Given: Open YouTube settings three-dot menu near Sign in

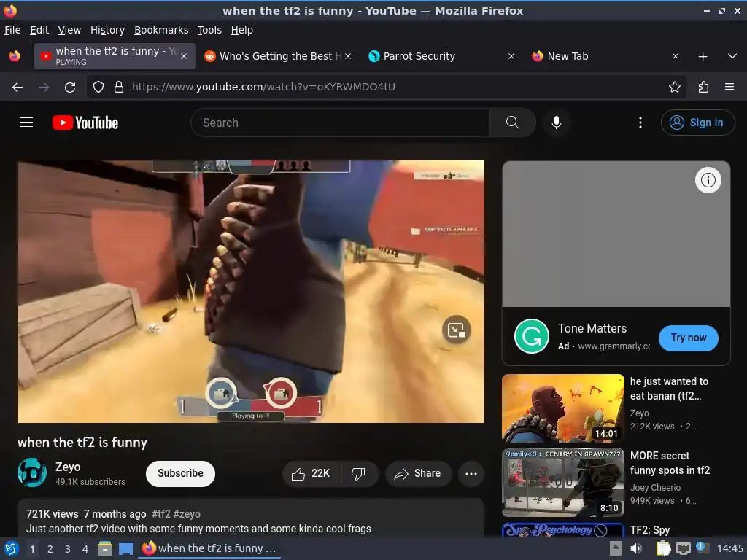Looking at the screenshot, I should (x=640, y=122).
